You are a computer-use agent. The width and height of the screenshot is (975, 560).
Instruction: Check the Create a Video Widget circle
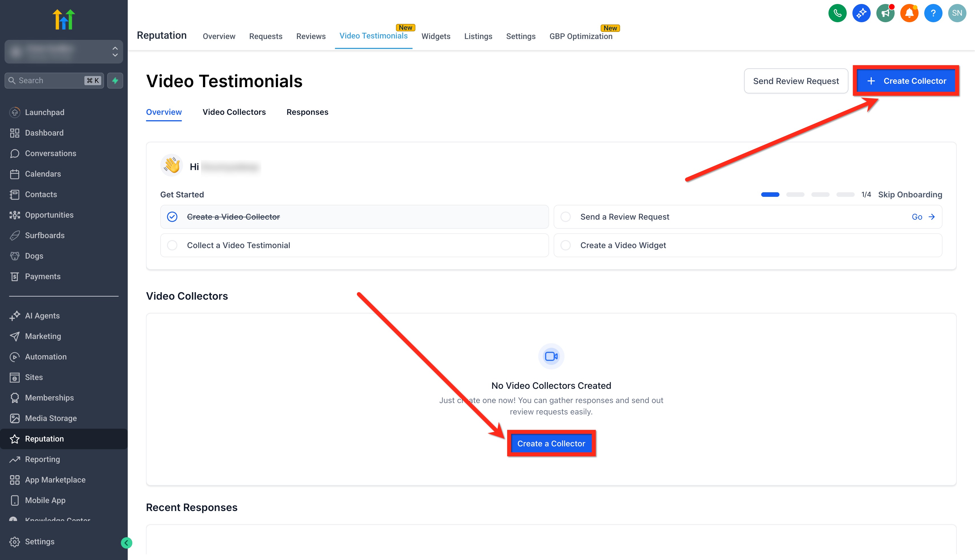click(565, 245)
